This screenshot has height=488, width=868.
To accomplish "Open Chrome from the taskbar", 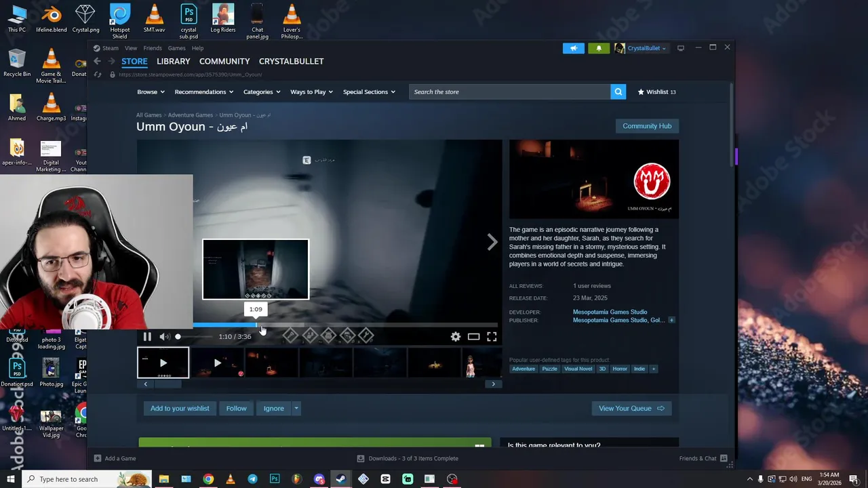I will pos(208,479).
